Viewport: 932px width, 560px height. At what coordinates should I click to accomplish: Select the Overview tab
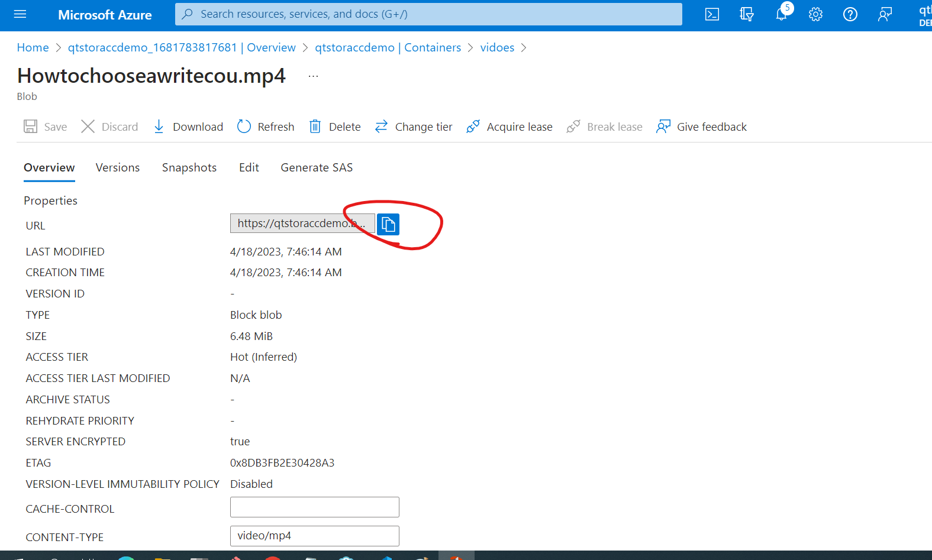point(49,168)
